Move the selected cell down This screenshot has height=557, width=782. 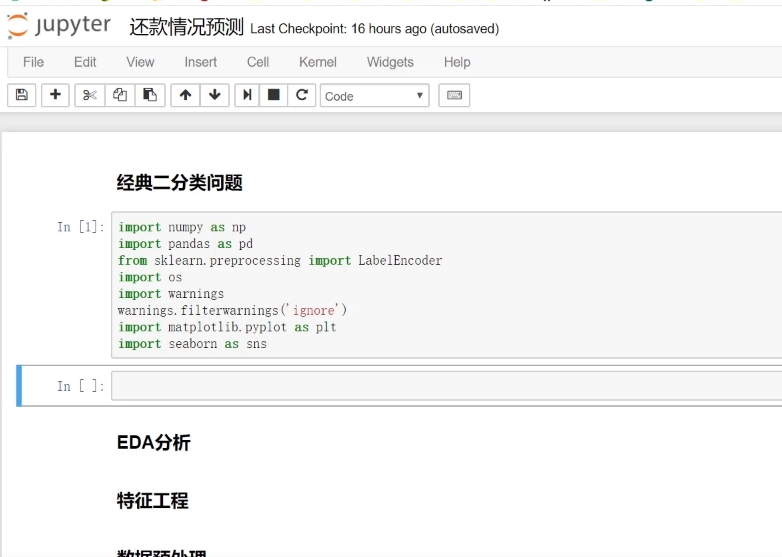click(x=214, y=96)
